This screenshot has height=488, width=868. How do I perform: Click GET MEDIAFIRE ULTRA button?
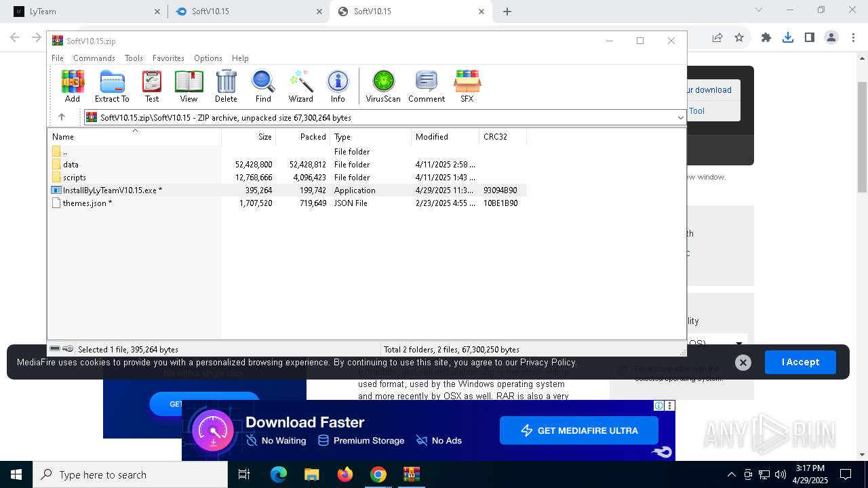579,430
